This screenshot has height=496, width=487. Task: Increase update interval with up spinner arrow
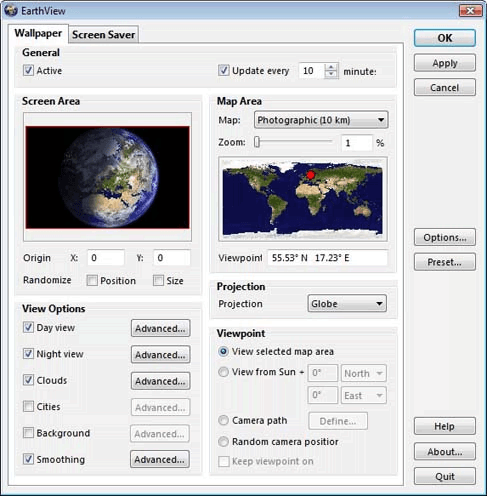[331, 67]
